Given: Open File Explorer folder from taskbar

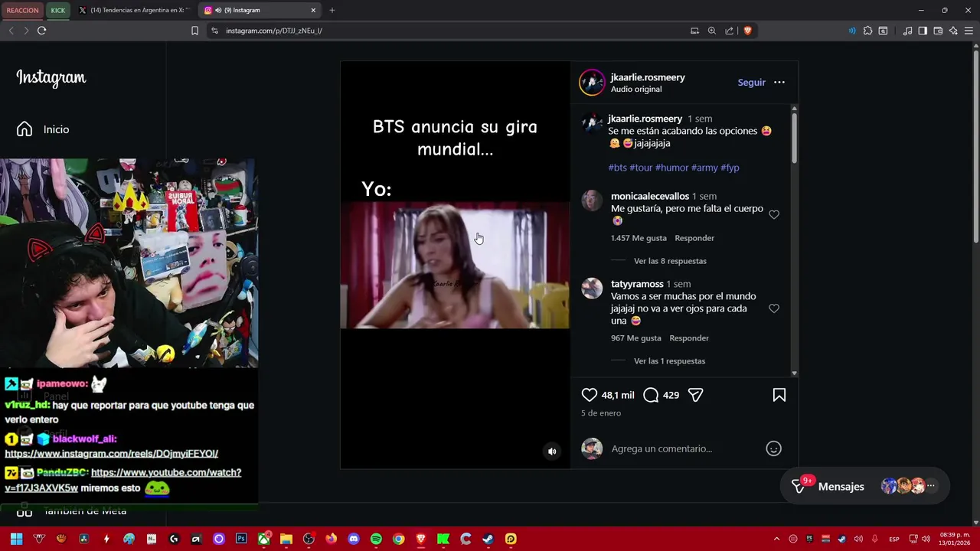Looking at the screenshot, I should (x=286, y=539).
